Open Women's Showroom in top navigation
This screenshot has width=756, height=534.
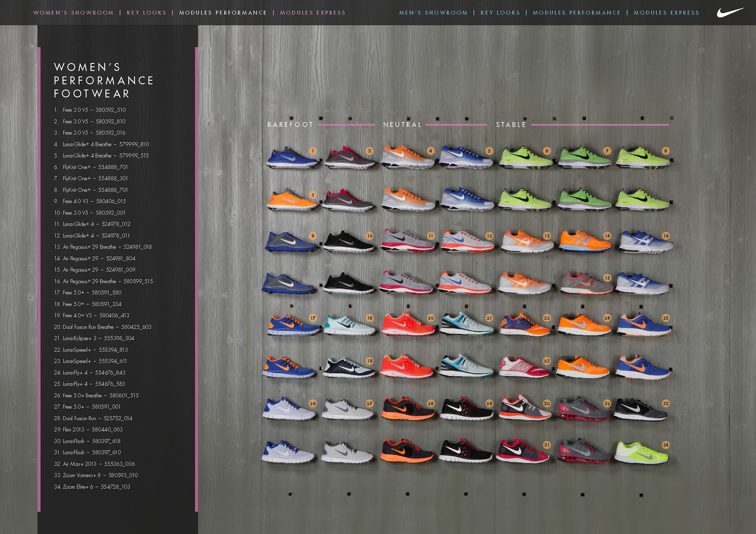point(73,13)
